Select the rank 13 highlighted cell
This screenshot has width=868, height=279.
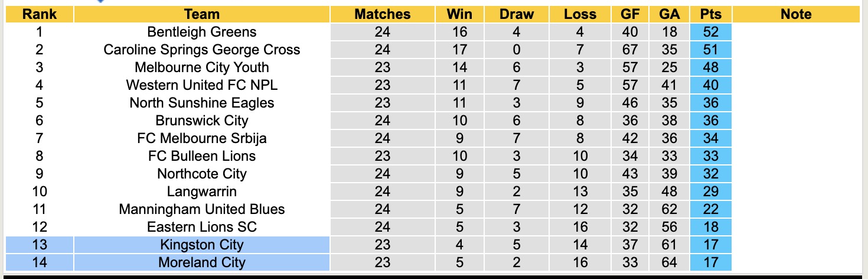click(x=39, y=245)
